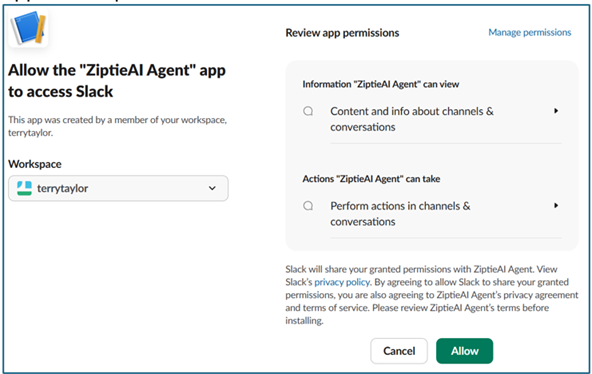Click the terrytaylor workspace logo icon
Screen dimensions: 592x374
25,188
